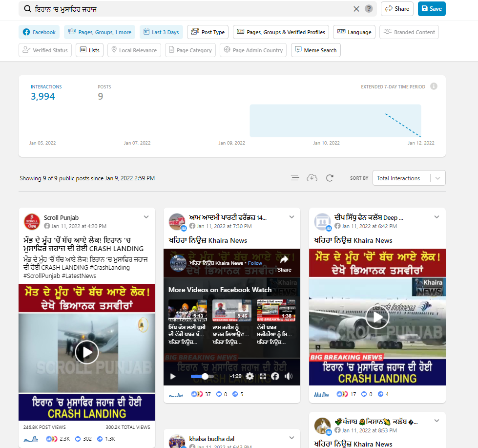The image size is (478, 448).
Task: Clear the search query with X icon
Action: coord(356,9)
